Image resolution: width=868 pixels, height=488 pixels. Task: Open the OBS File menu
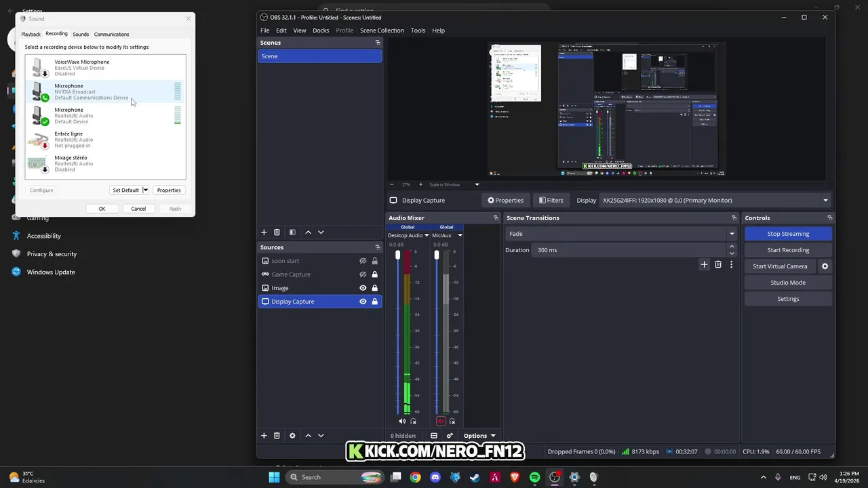(x=265, y=30)
